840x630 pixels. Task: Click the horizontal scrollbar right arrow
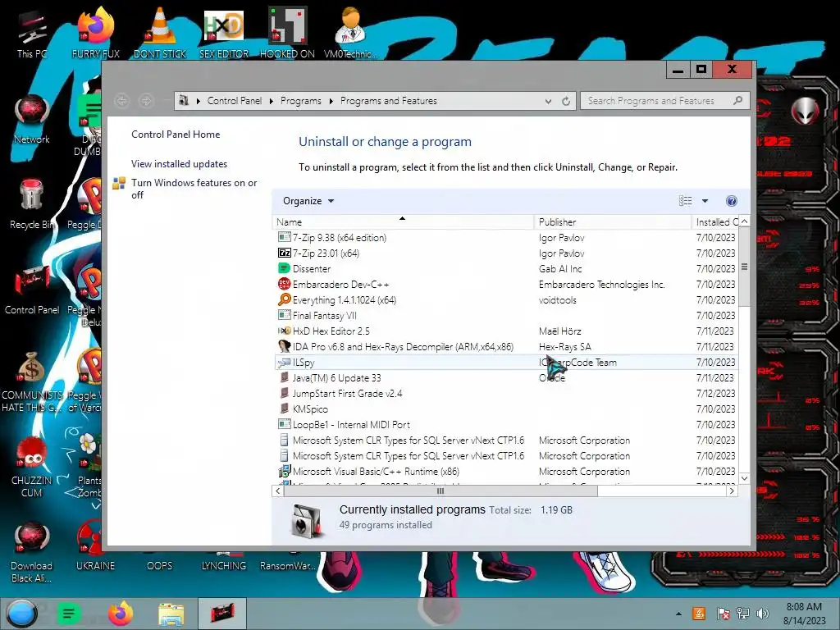click(732, 491)
